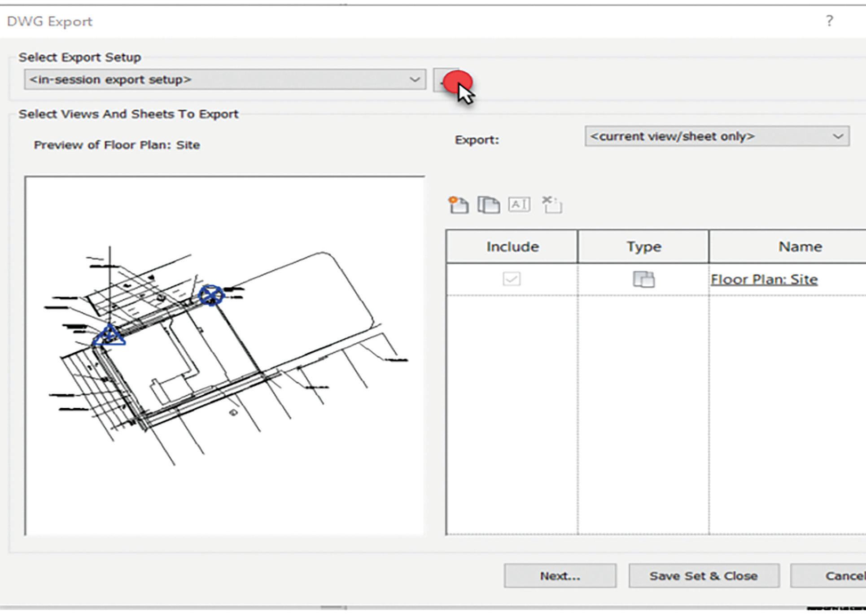Click the Floor Plan Site preview image
The height and width of the screenshot is (616, 866).
coord(224,355)
